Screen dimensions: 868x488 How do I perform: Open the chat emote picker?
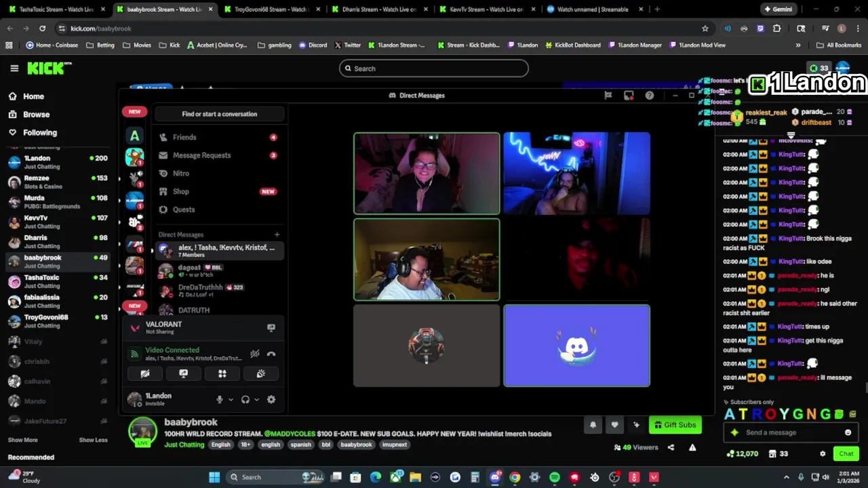[x=848, y=432]
